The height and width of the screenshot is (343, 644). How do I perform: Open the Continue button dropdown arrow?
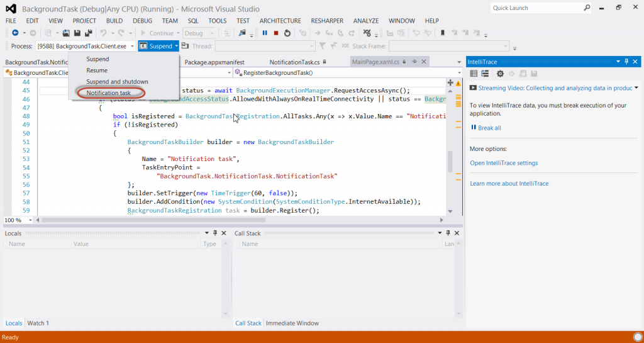[x=178, y=33]
